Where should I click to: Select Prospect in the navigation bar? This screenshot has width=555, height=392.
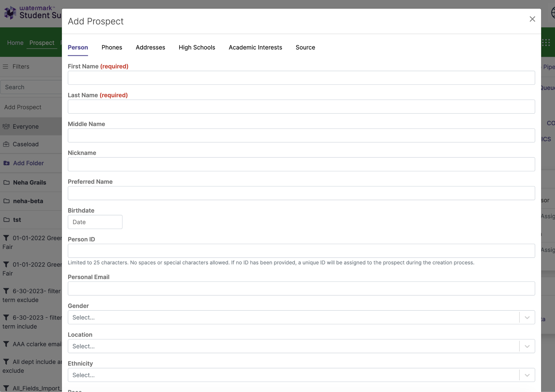(x=42, y=43)
